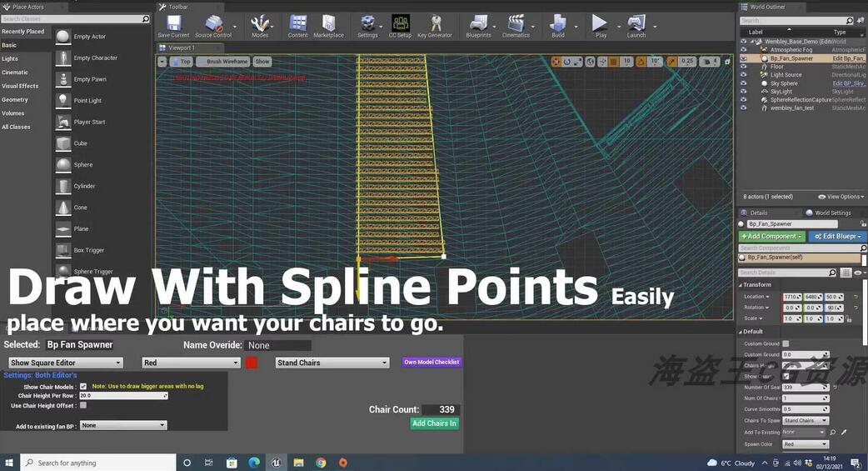The image size is (868, 471).
Task: Click the Save Current toolbar icon
Action: [173, 25]
